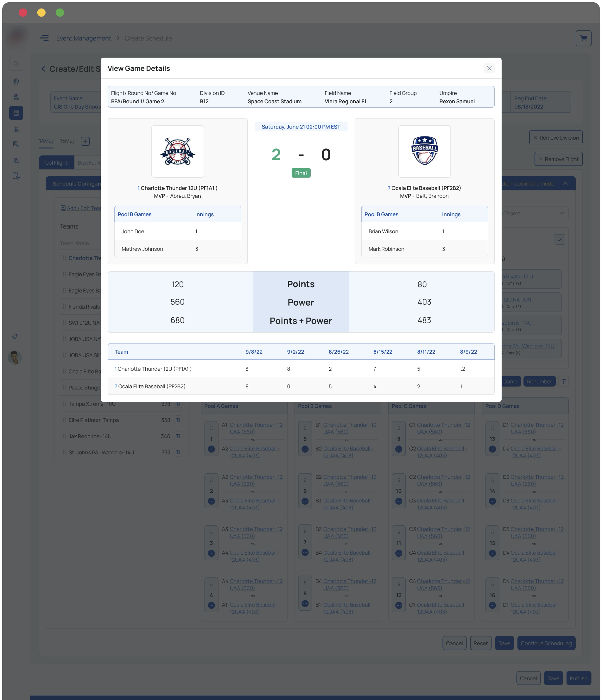
Task: Switch to the 14Maj tab
Action: [x=46, y=141]
